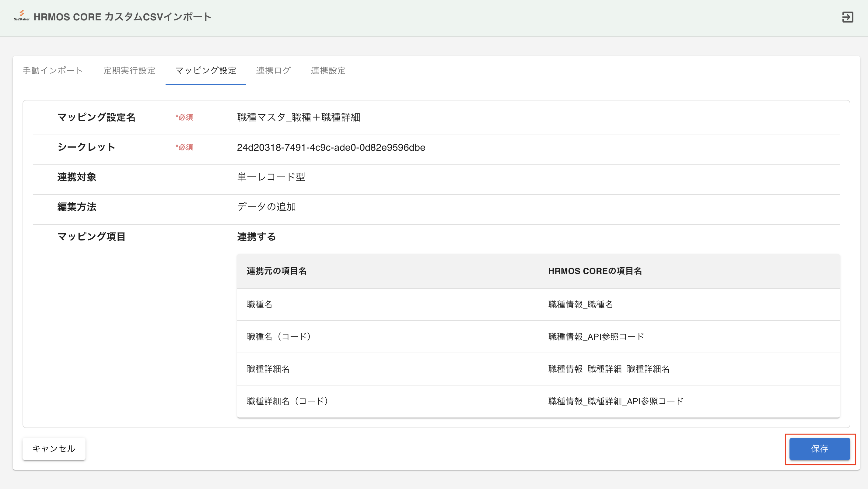Screen dimensions: 868x489
Task: Click the キャンセル button
Action: click(x=54, y=449)
